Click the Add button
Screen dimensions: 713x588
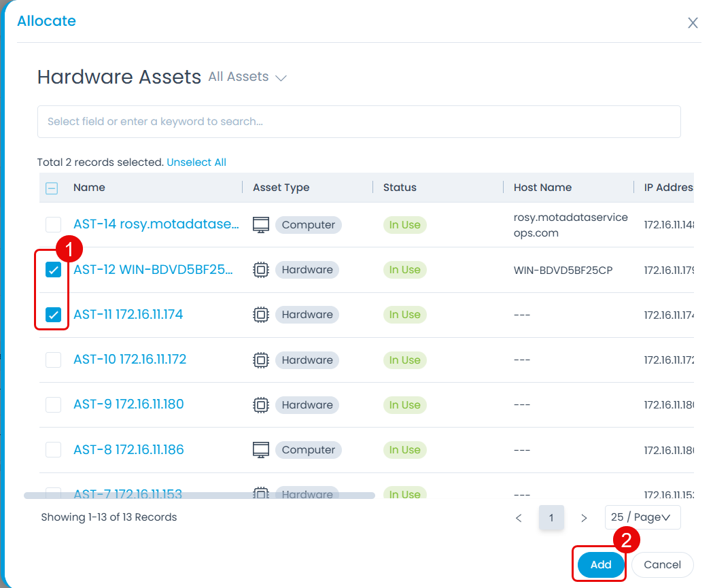[x=600, y=564]
